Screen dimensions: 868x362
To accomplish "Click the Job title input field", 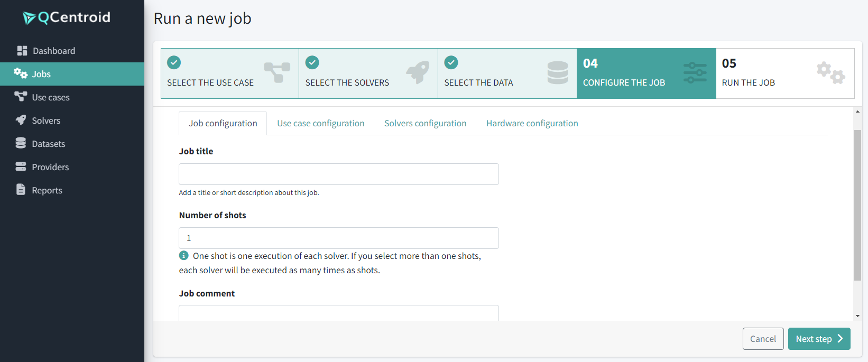I will click(338, 174).
